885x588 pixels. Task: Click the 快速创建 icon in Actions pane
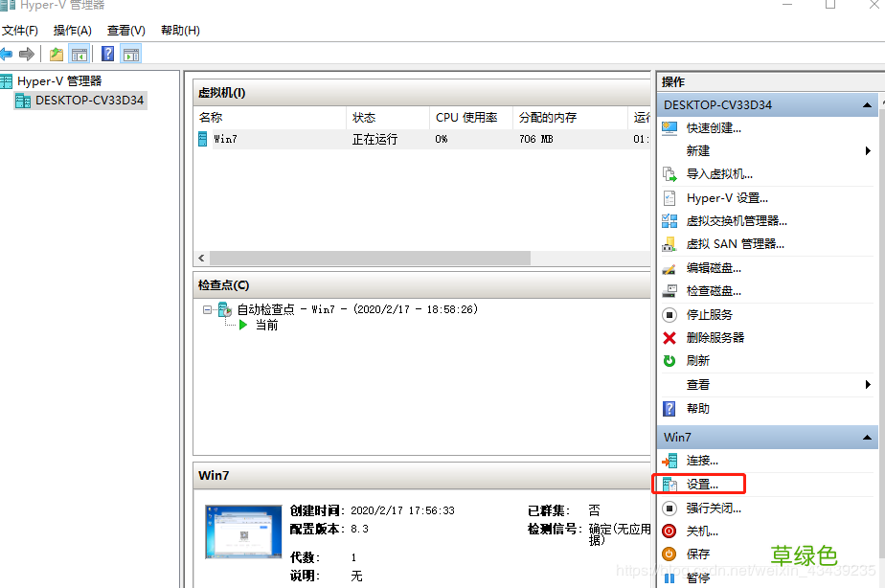670,127
